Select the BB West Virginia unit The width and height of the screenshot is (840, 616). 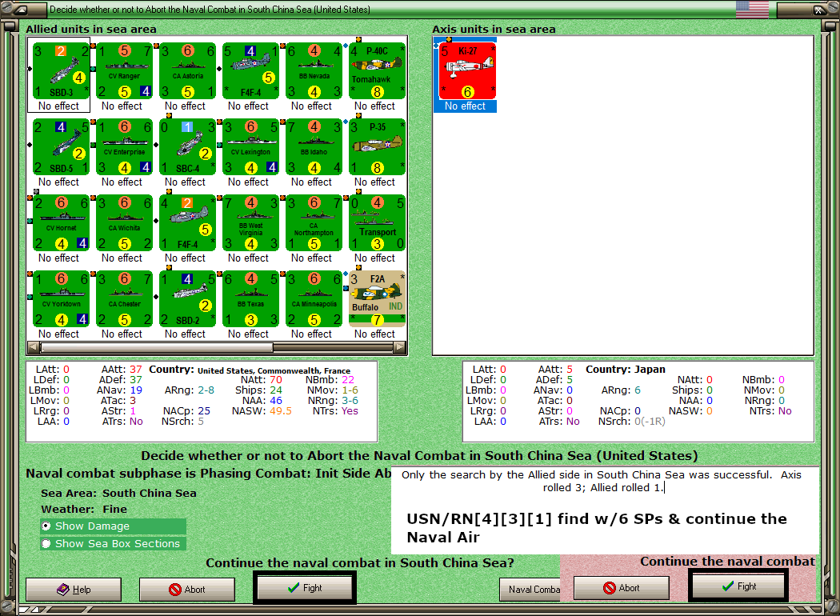pos(251,223)
